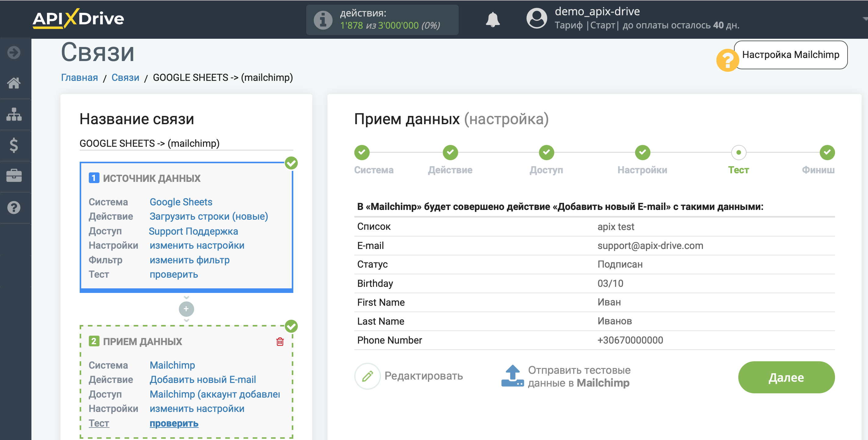Go to the Home sidebar icon

(14, 83)
